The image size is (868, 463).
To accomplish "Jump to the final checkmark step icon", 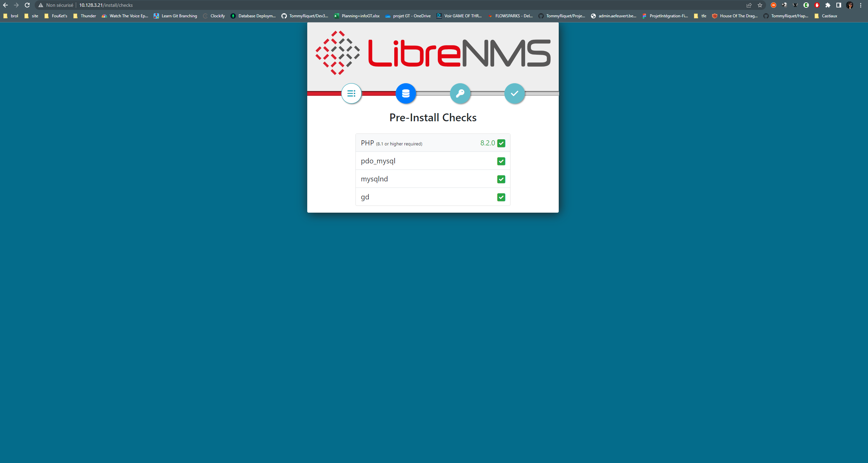I will coord(515,93).
